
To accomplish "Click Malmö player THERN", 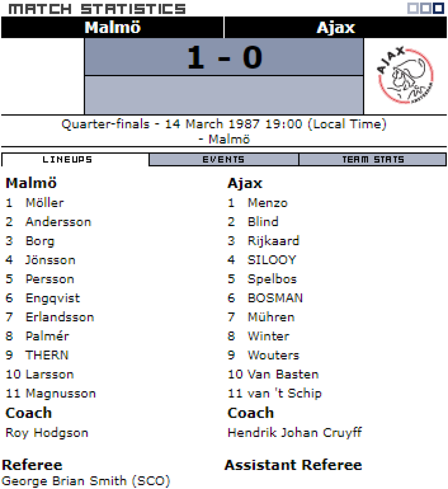I will [x=47, y=355].
